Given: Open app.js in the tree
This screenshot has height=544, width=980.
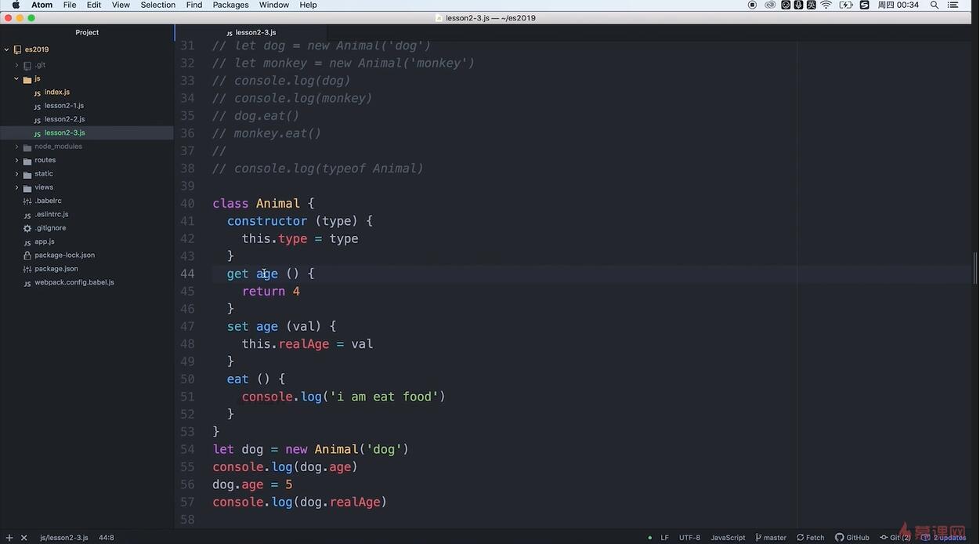Looking at the screenshot, I should pos(45,241).
